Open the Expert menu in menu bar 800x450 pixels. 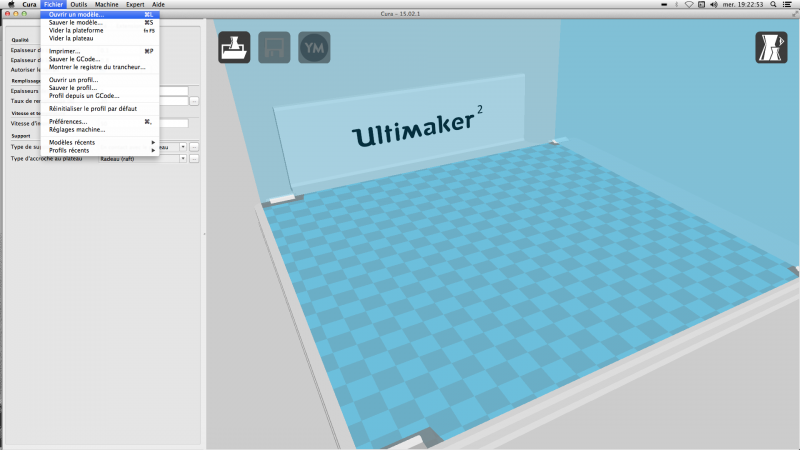click(135, 4)
